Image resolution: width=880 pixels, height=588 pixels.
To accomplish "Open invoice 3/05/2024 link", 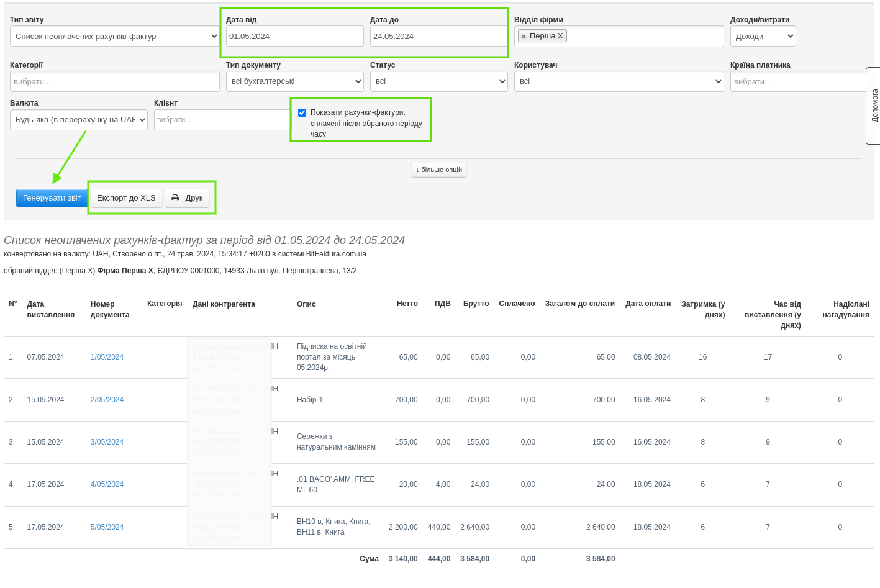I will tap(107, 442).
